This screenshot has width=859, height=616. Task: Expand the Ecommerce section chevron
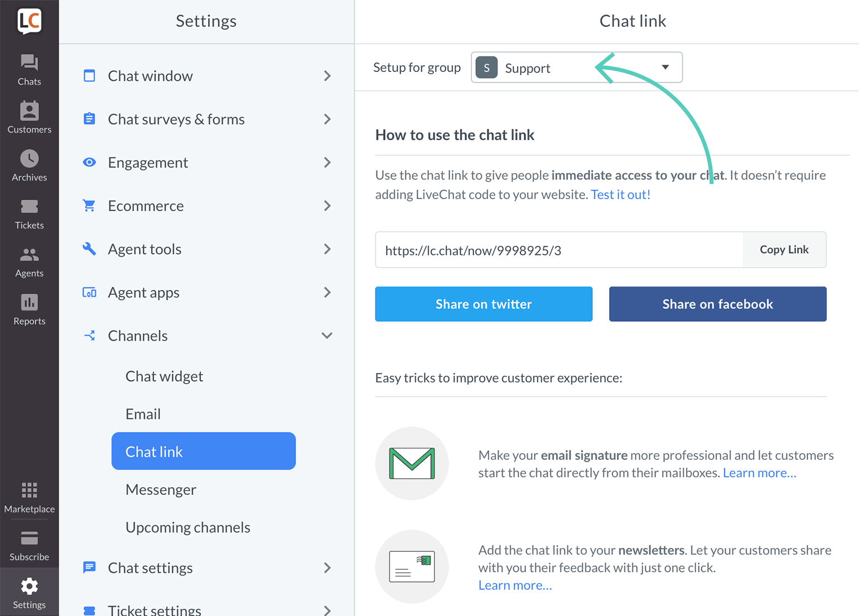click(x=327, y=206)
